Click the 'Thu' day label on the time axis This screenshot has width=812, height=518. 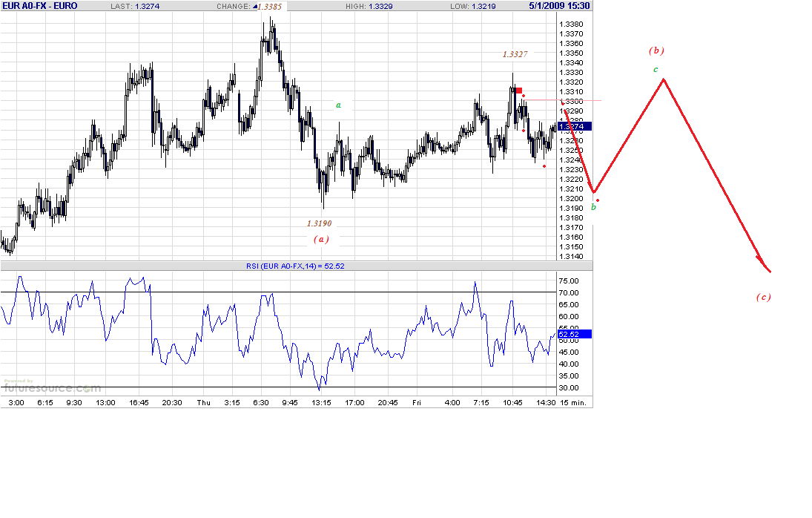click(203, 402)
